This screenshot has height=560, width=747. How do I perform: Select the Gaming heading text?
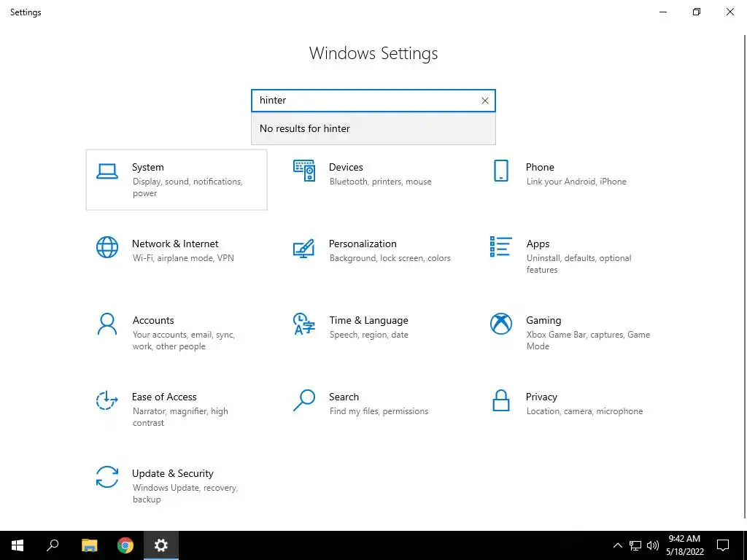point(543,321)
